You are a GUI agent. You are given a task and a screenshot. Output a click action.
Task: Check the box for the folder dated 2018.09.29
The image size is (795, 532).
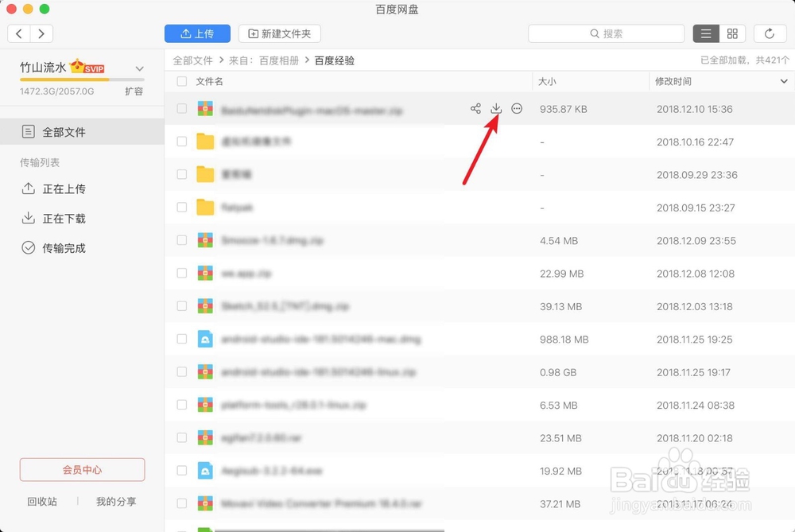click(x=181, y=174)
